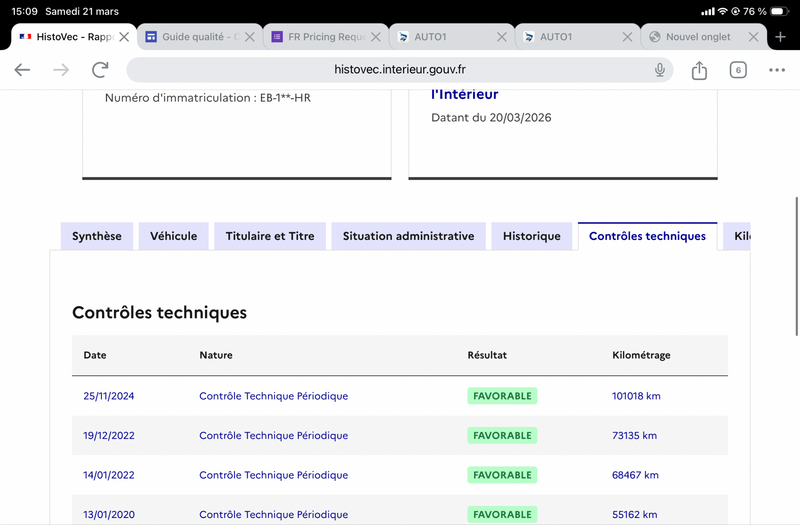Tap the reload page icon
Image resolution: width=800 pixels, height=525 pixels.
tap(100, 70)
